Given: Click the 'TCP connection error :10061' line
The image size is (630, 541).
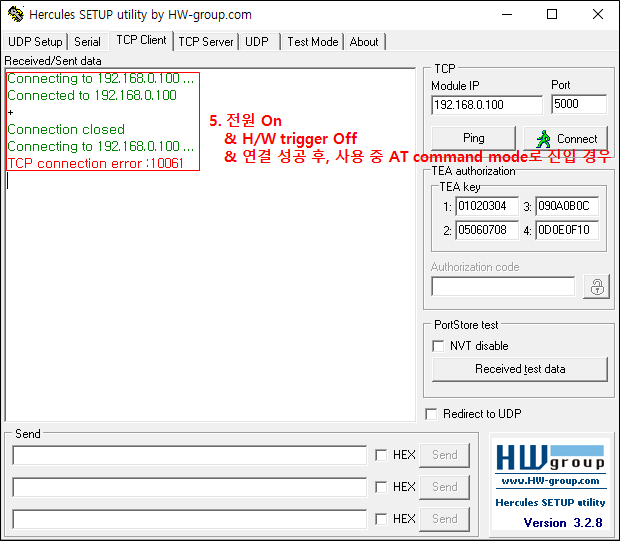Looking at the screenshot, I should 96,164.
